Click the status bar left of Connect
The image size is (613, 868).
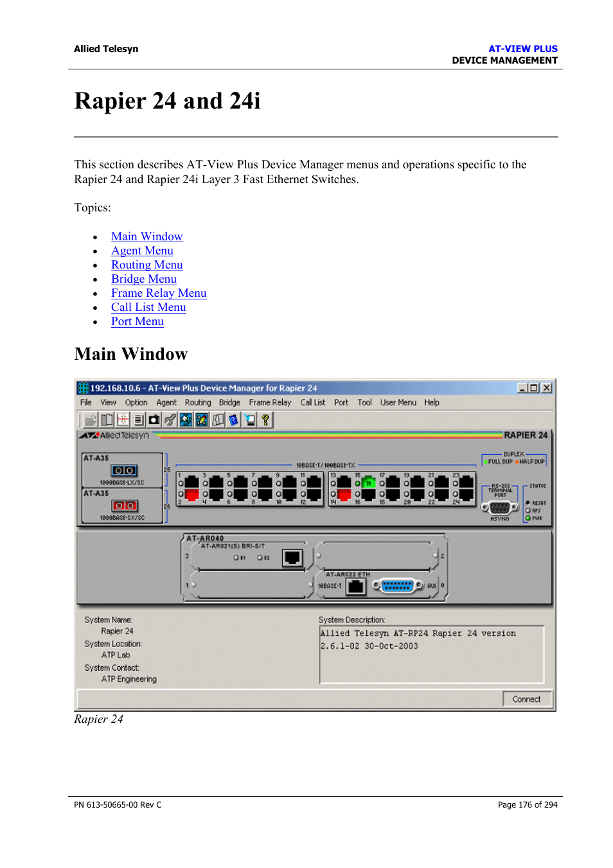(289, 699)
